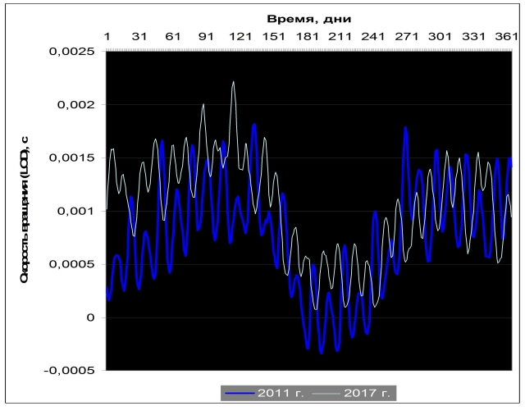The image size is (525, 420).
Task: Click the highest peak of the white 2017 line
Action: 233,82
